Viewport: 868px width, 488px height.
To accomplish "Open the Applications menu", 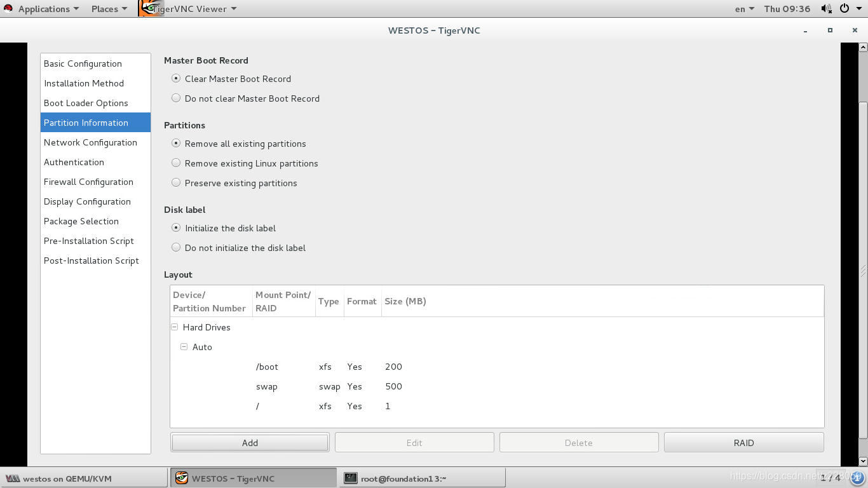I will pyautogui.click(x=48, y=9).
